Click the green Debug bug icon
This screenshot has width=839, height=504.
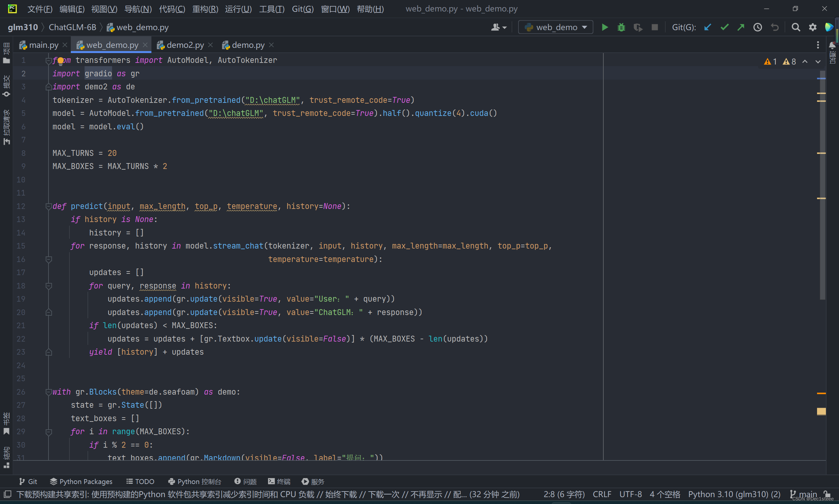pos(621,27)
